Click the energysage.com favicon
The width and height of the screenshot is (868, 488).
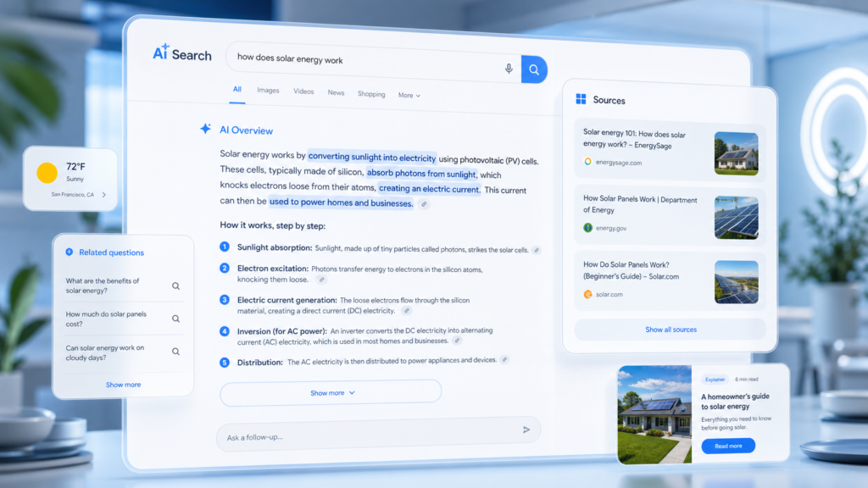tap(588, 162)
